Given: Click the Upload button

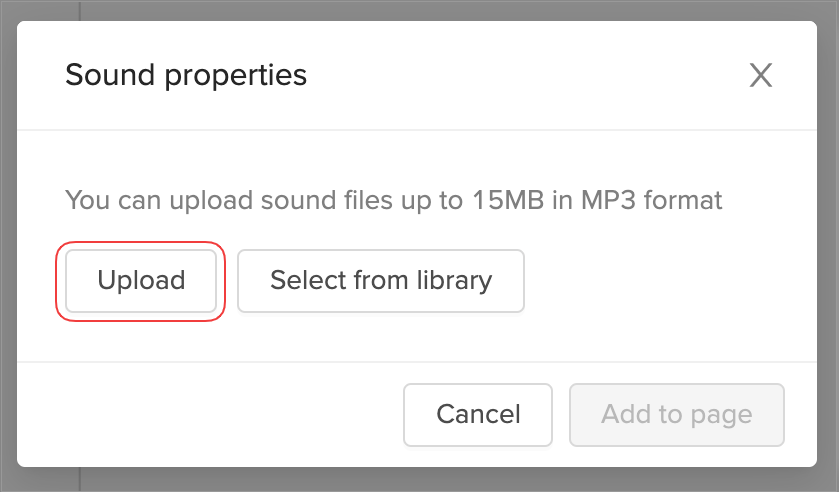Looking at the screenshot, I should [x=141, y=280].
